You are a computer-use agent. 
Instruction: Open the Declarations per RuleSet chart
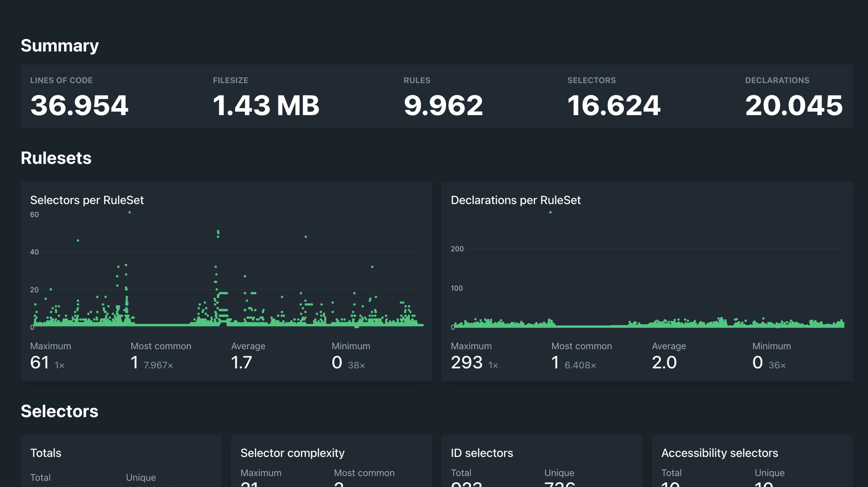click(x=515, y=200)
